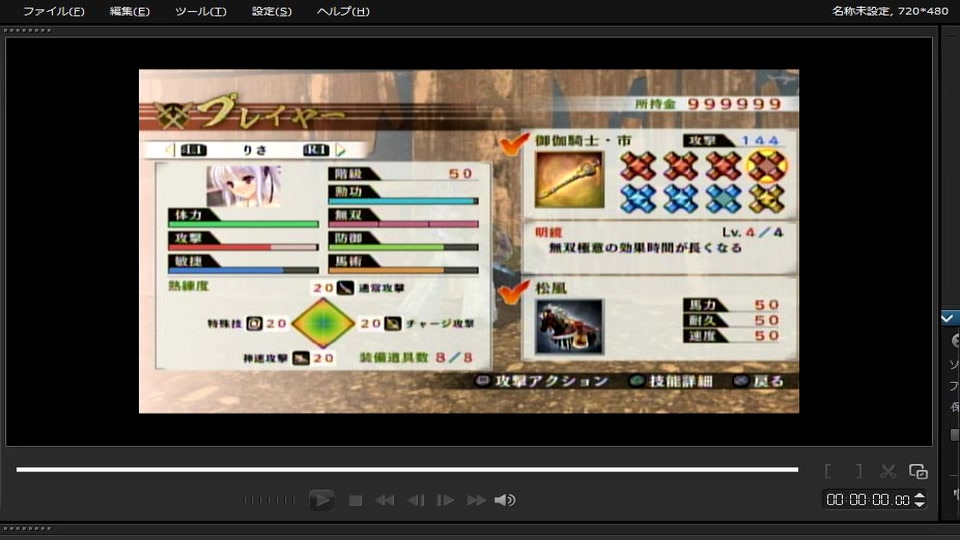Step back one frame

416,501
